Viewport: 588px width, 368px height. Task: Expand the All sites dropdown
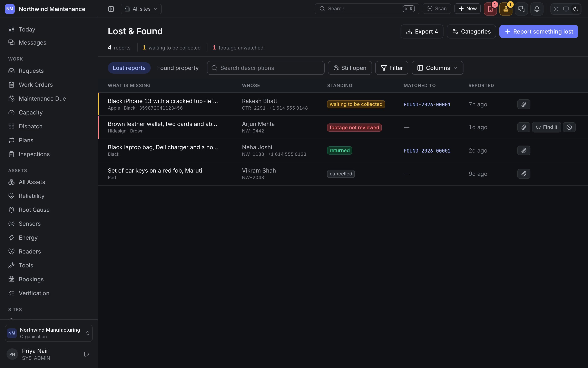pos(141,9)
